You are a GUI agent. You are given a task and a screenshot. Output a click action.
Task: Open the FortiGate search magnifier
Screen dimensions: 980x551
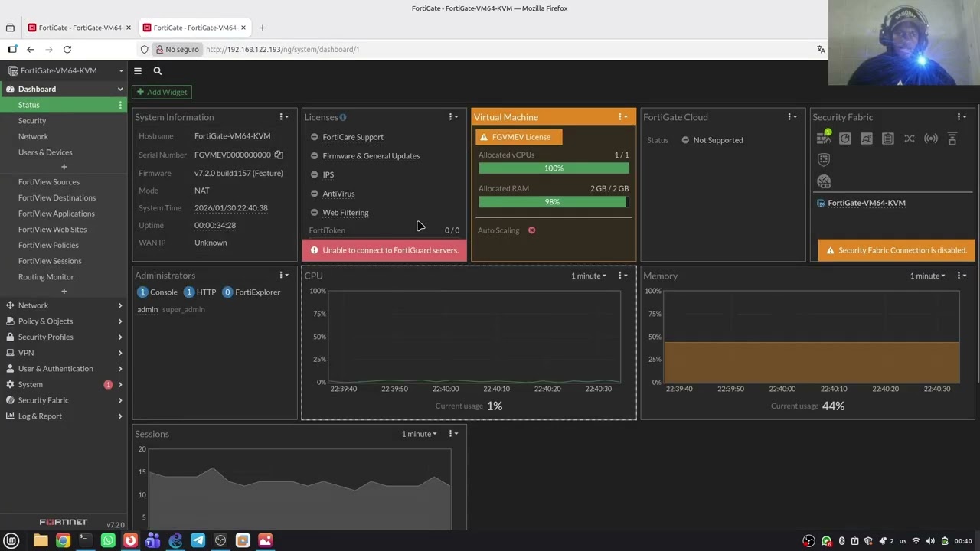(158, 70)
